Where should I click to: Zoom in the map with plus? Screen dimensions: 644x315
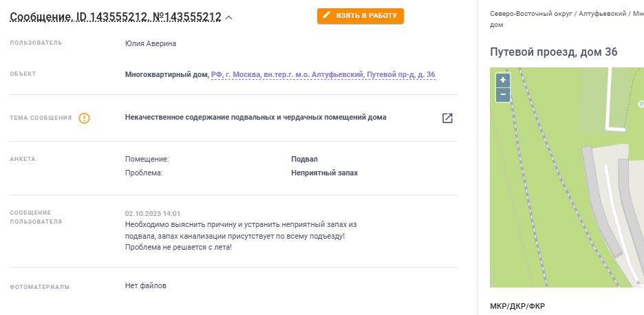click(503, 80)
